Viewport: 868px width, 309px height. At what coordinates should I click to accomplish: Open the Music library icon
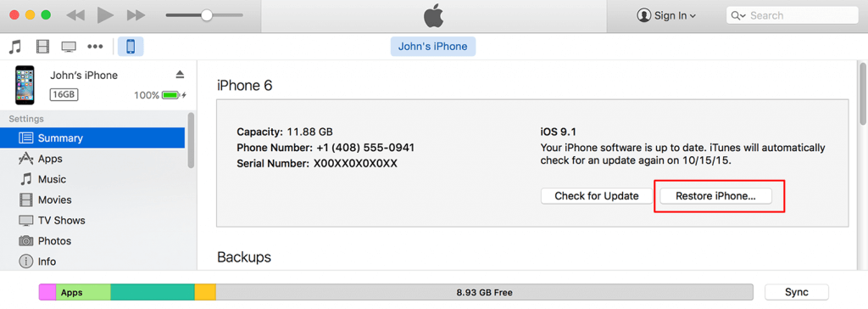(x=15, y=47)
